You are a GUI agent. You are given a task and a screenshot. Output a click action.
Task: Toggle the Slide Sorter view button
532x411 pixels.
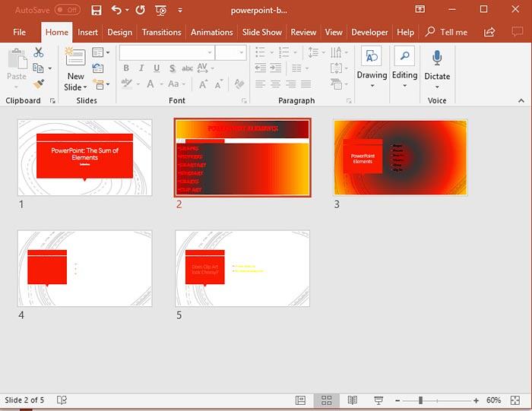pyautogui.click(x=326, y=400)
